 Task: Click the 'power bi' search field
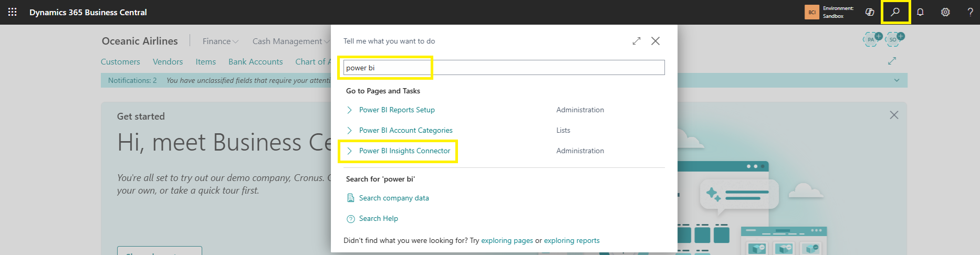click(x=503, y=68)
